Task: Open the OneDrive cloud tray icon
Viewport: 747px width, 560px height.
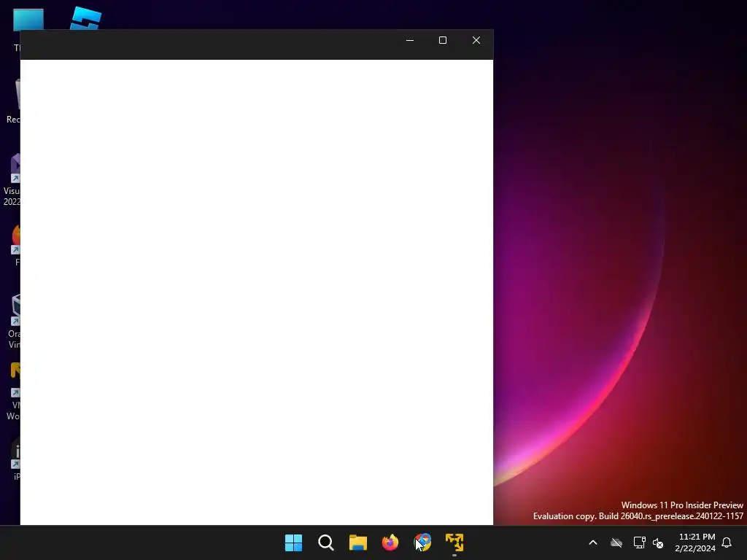Action: coord(616,542)
